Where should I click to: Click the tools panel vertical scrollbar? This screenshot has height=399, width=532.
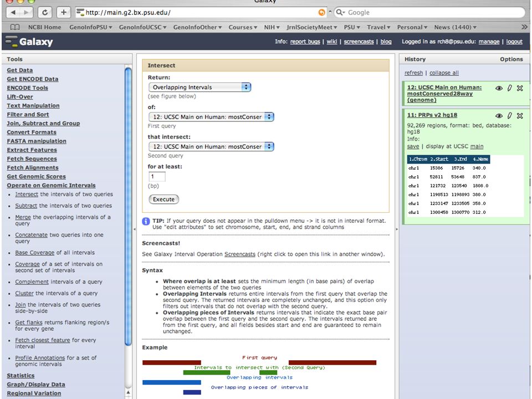(128, 207)
